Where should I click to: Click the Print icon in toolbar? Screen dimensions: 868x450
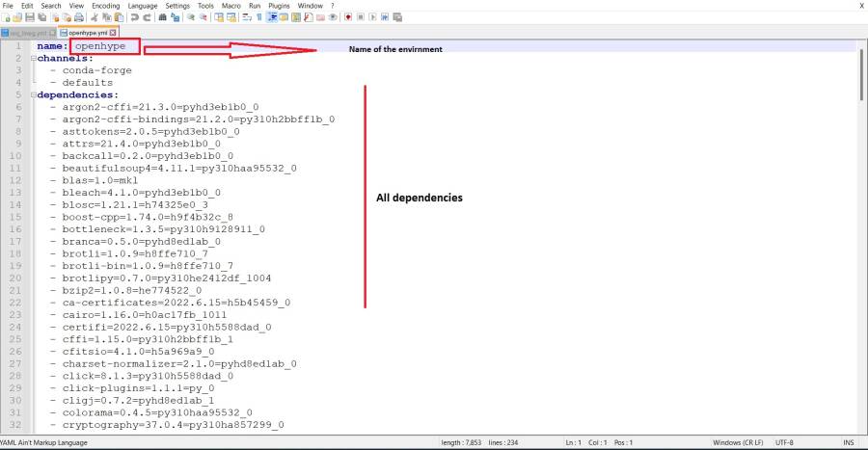pyautogui.click(x=78, y=17)
